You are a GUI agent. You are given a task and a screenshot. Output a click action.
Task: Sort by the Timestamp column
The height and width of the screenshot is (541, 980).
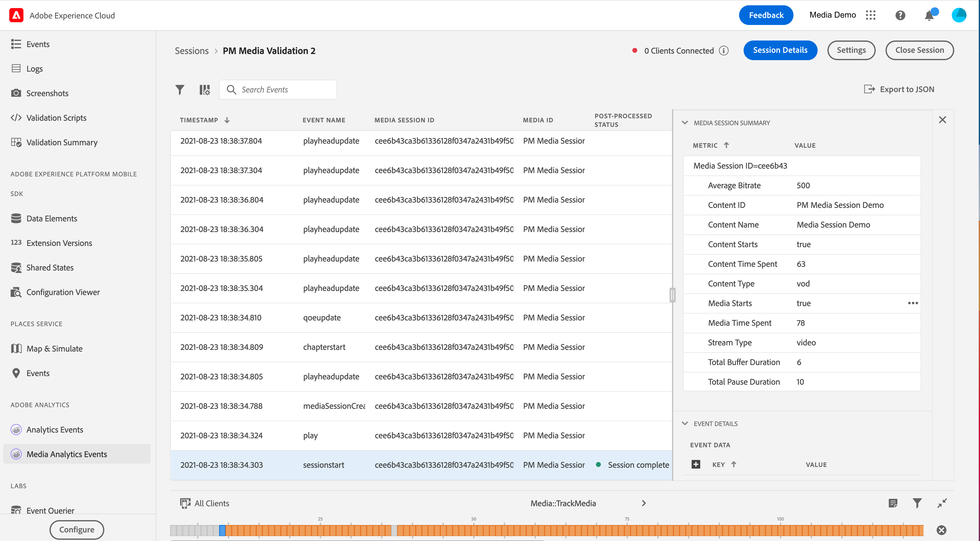205,120
